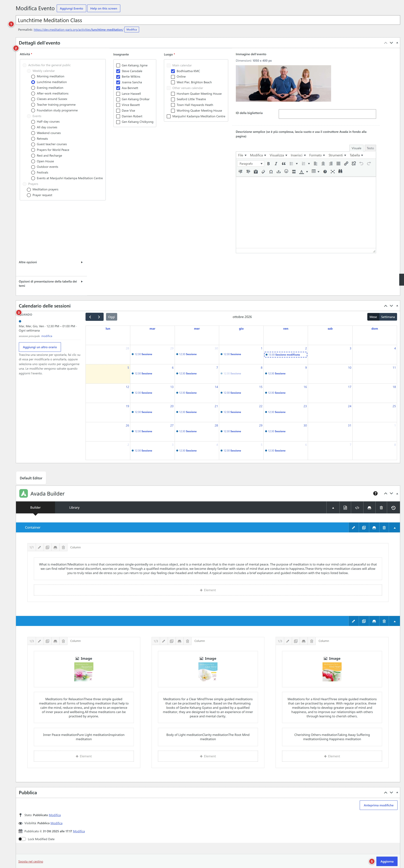Open the Paragrafo format dropdown
404x868 pixels.
[251, 164]
